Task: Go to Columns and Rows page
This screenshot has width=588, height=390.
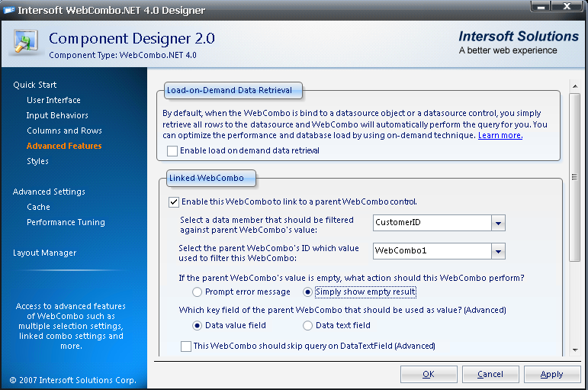Action: click(64, 131)
